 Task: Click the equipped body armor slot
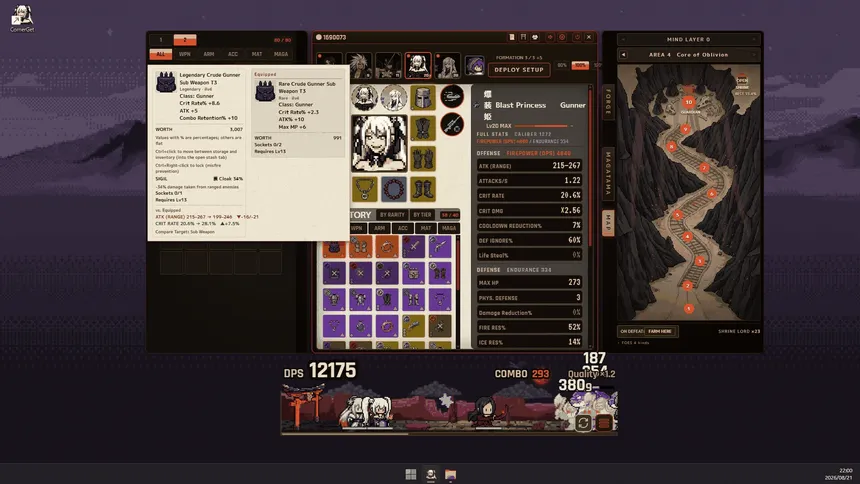(x=423, y=128)
